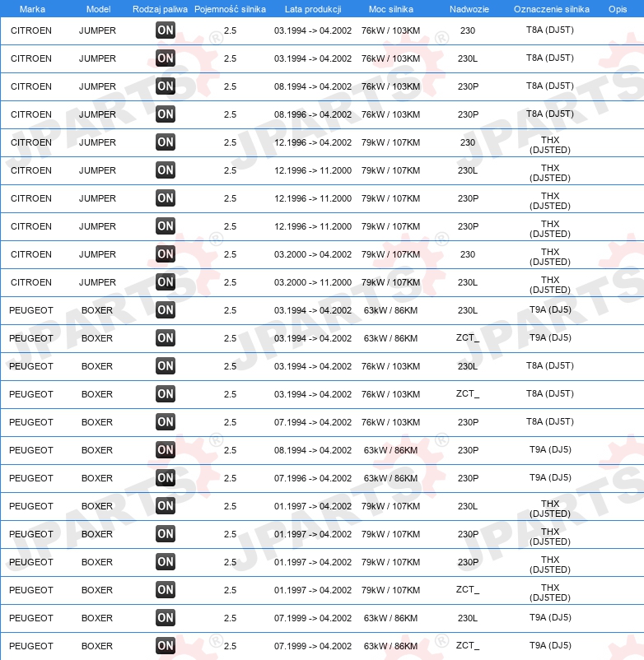Select PEUGEOT cell in 07.1996 -> 04.2002 row

click(31, 478)
